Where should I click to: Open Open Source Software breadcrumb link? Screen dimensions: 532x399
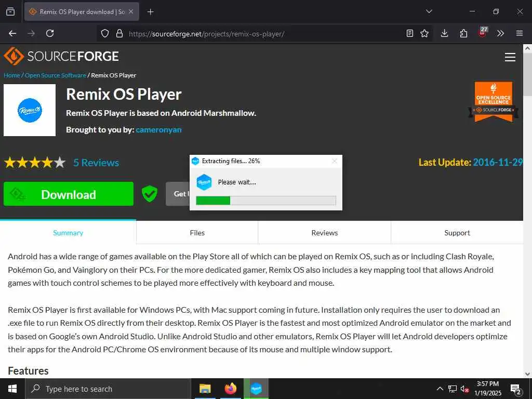click(55, 75)
